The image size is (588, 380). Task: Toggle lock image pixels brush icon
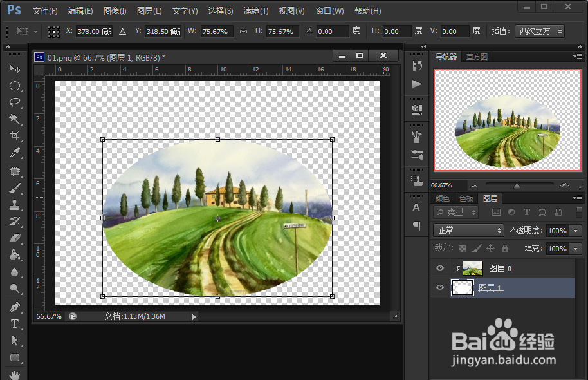(476, 249)
